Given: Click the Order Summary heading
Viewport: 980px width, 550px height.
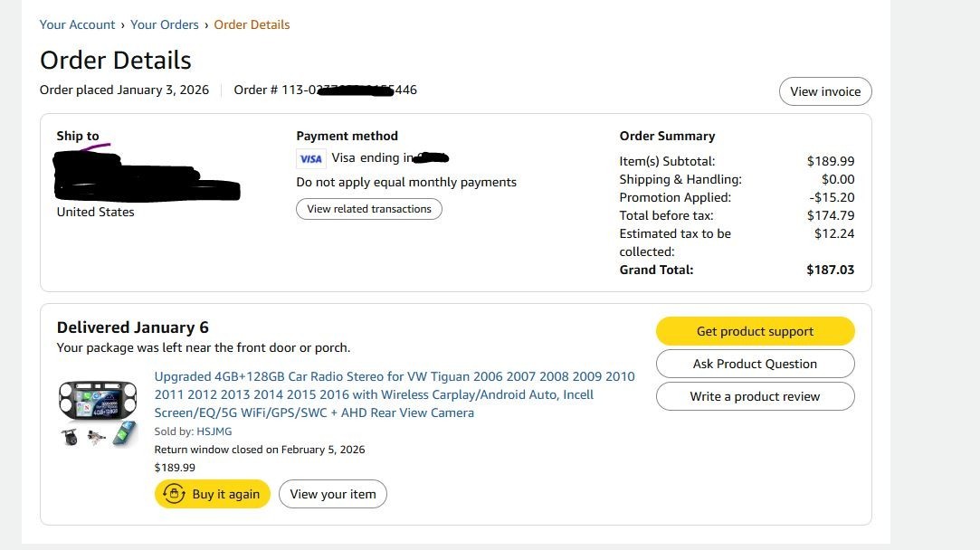Looking at the screenshot, I should coord(667,136).
